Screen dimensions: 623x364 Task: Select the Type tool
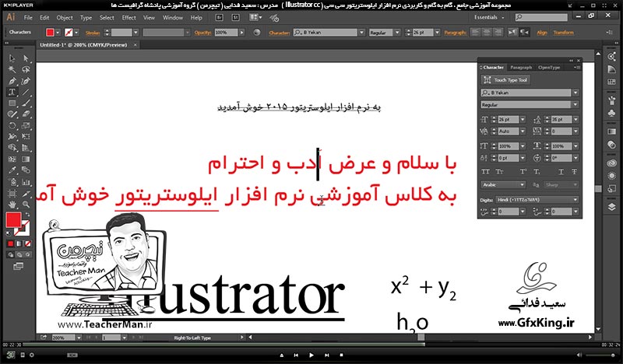(x=12, y=92)
